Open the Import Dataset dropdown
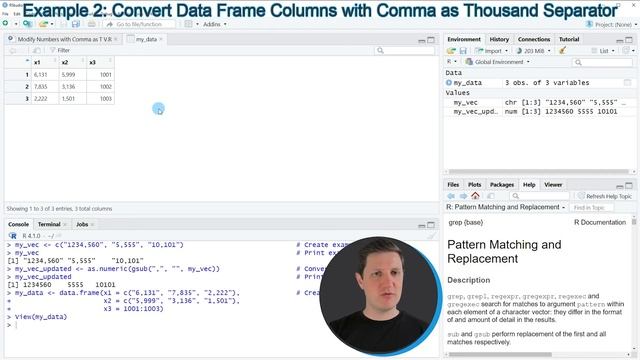This screenshot has height=360, width=640. coord(491,51)
